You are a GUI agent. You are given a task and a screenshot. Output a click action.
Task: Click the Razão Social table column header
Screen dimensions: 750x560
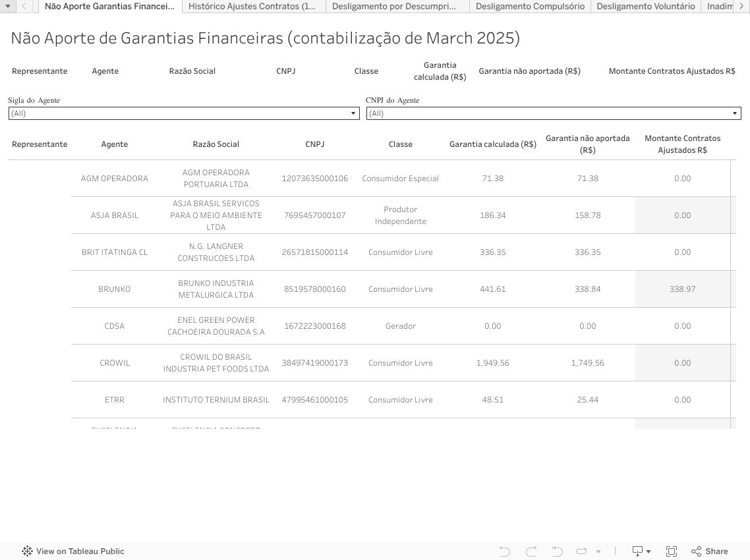[x=216, y=144]
